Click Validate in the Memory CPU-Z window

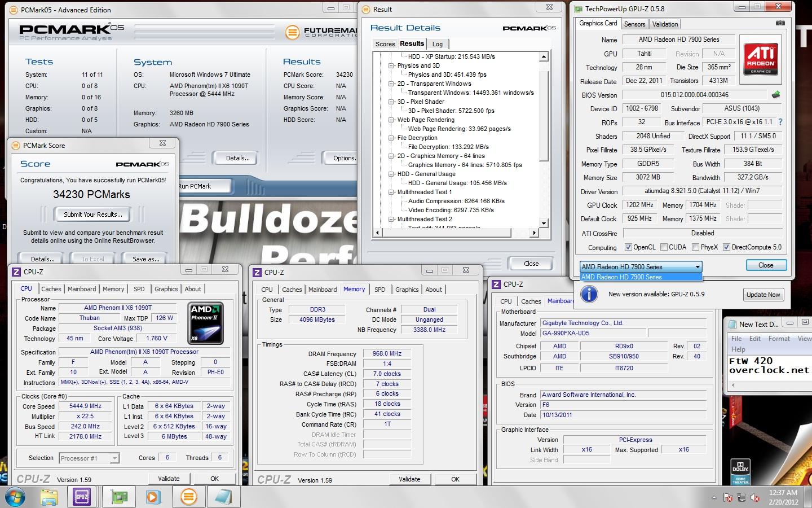[x=409, y=479]
